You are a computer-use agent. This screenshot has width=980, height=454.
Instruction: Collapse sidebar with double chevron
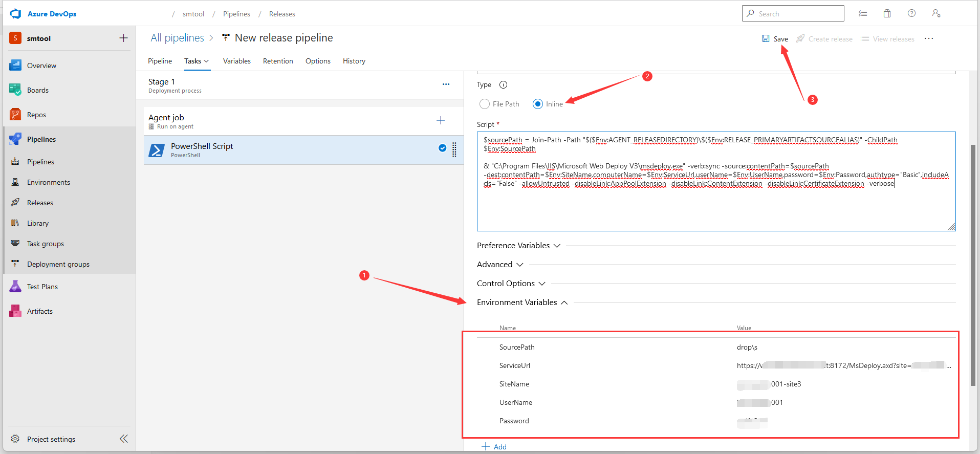(x=124, y=439)
